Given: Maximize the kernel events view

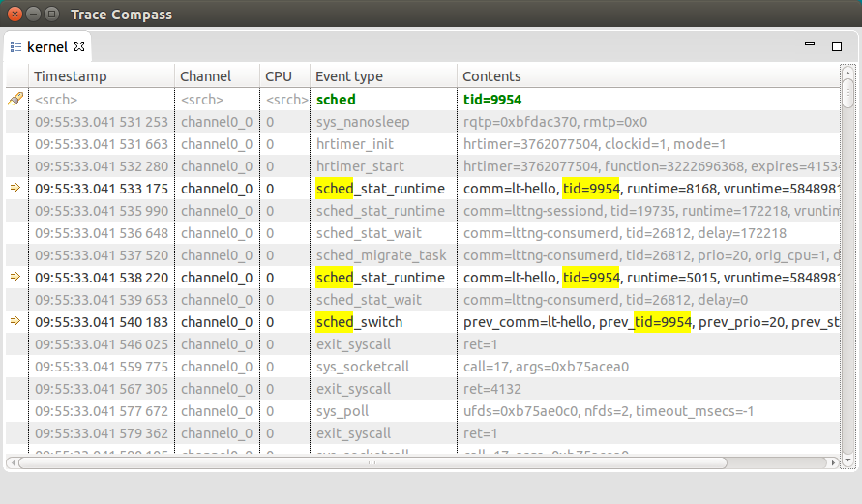Looking at the screenshot, I should [x=837, y=45].
